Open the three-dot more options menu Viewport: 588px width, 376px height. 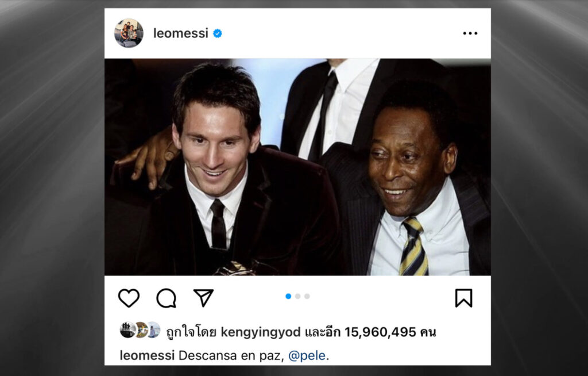point(470,33)
